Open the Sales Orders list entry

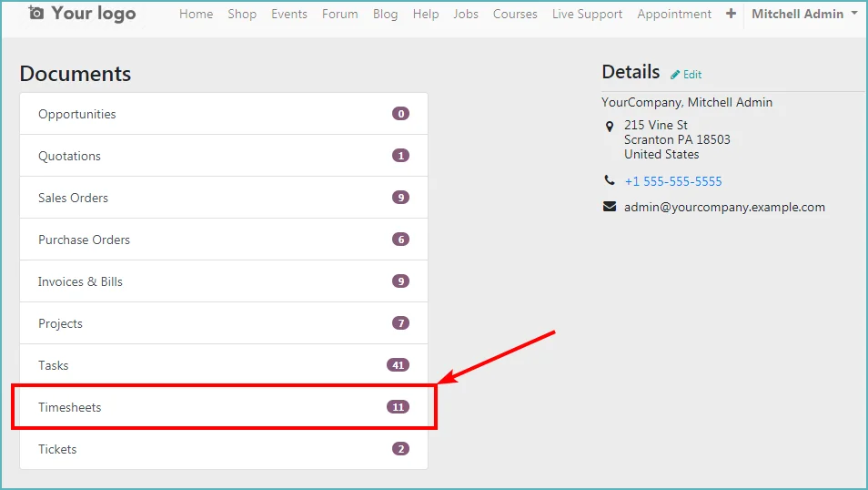pyautogui.click(x=224, y=198)
